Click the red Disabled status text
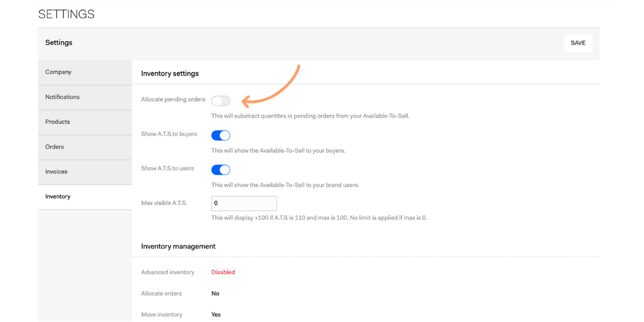The width and height of the screenshot is (644, 322). coord(223,272)
